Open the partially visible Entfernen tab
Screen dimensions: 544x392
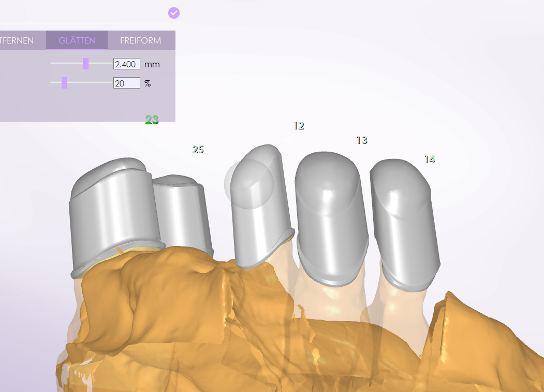[18, 40]
